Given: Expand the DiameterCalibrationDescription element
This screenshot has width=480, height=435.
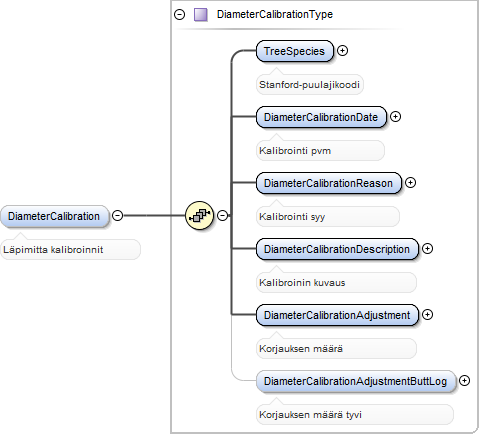Looking at the screenshot, I should point(427,249).
